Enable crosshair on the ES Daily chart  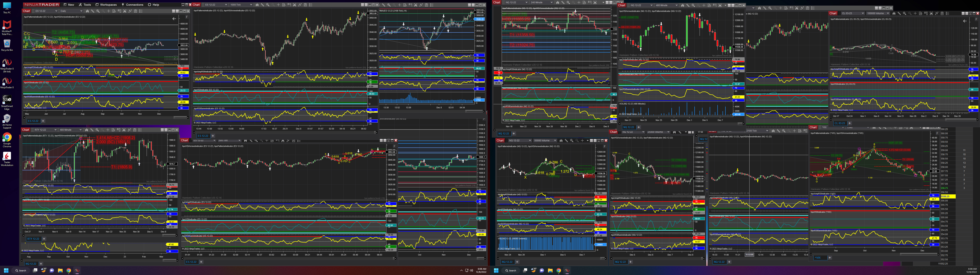click(x=108, y=11)
